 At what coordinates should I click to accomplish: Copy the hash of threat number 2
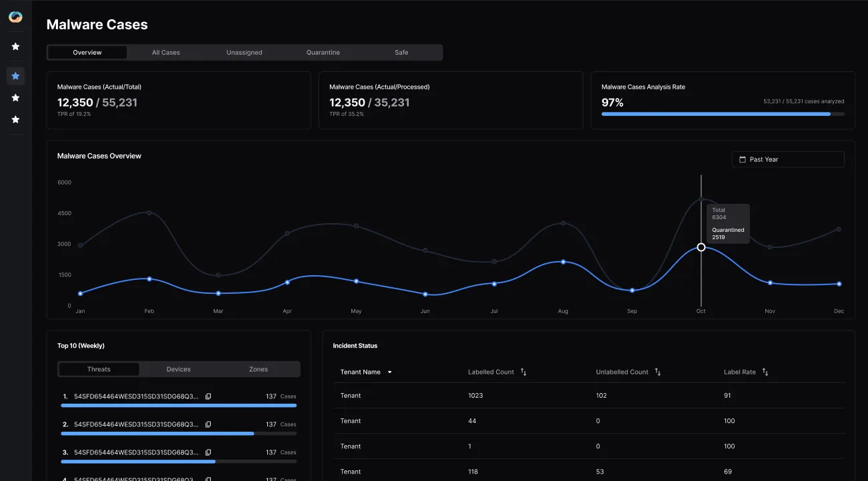tap(208, 424)
